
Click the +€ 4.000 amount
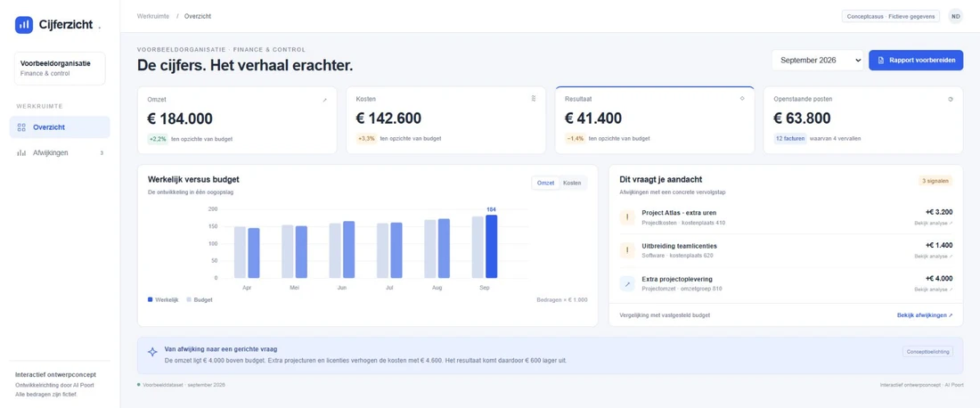939,279
